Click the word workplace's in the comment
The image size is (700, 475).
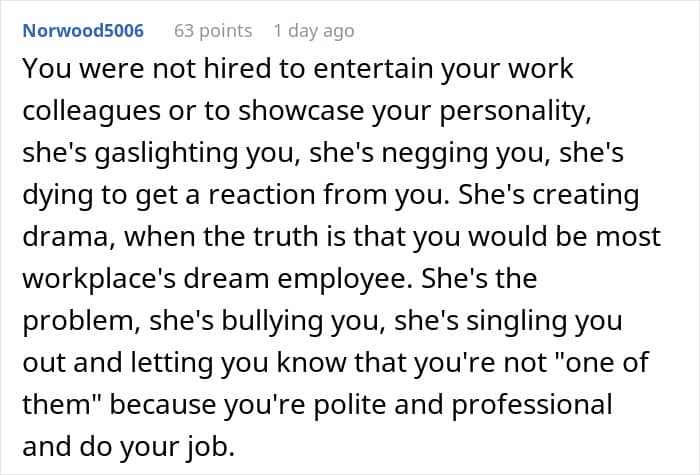[x=99, y=279]
